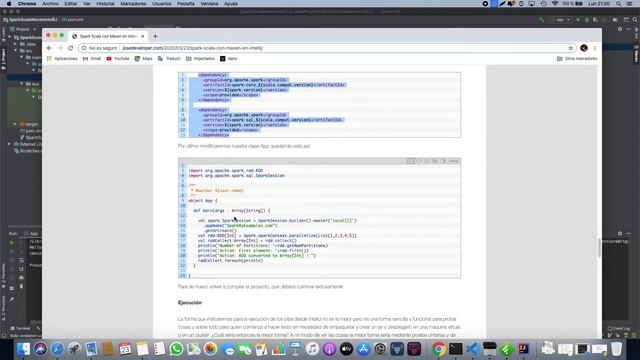
Task: Open the Terminal tool window tab in IntelliJ
Action: [20, 329]
